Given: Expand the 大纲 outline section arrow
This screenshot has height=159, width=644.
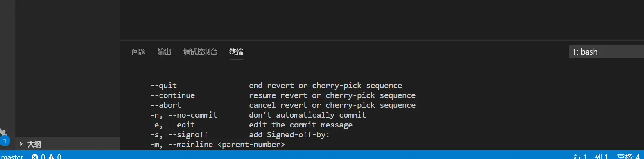Looking at the screenshot, I should click(x=21, y=144).
